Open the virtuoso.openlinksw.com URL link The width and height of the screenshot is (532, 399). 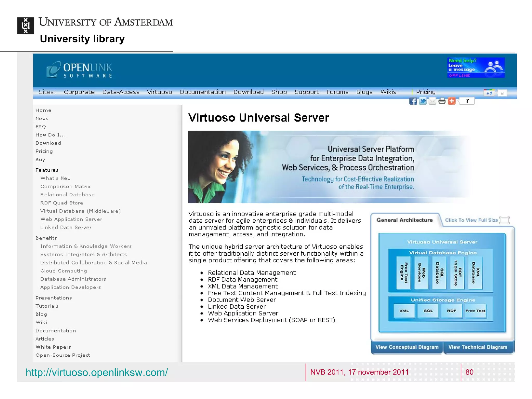tap(97, 373)
